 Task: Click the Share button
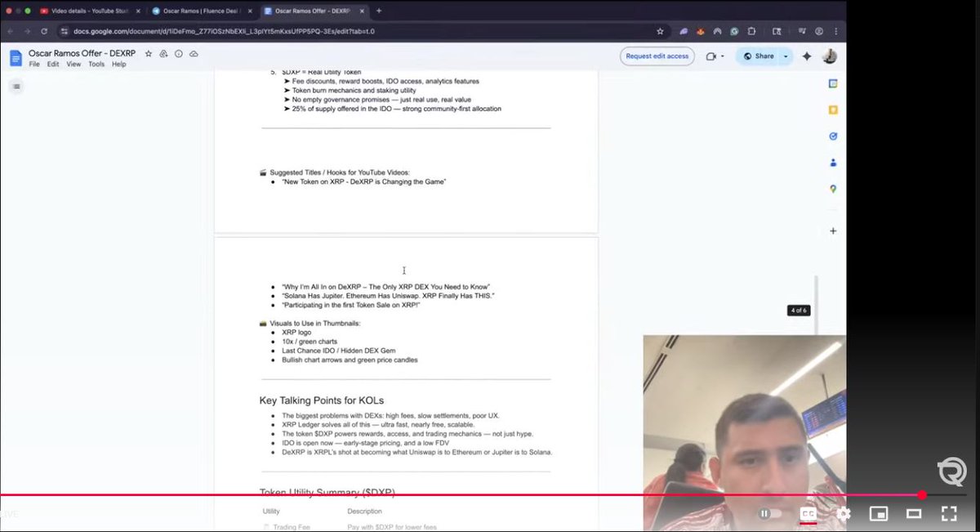pos(757,56)
